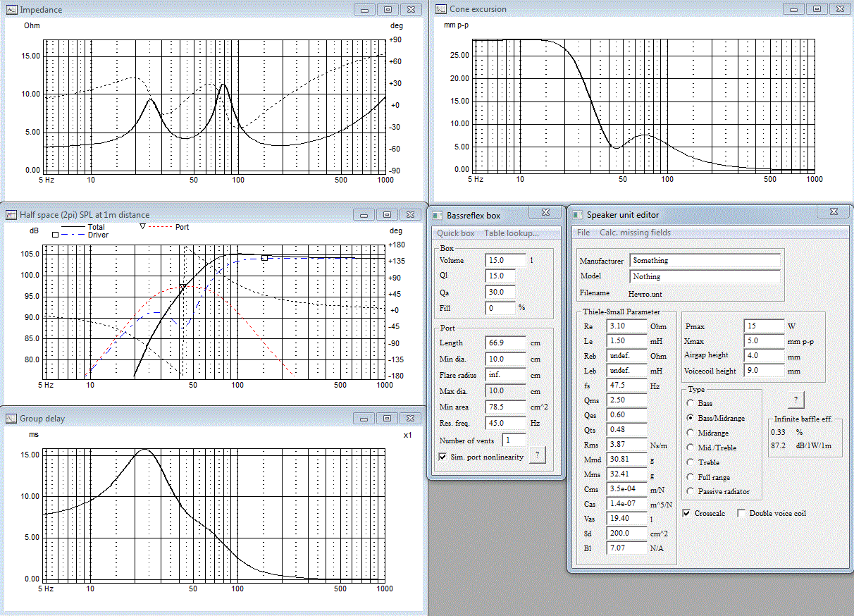Click the Cone excursion window title icon
854x616 pixels.
[442, 10]
